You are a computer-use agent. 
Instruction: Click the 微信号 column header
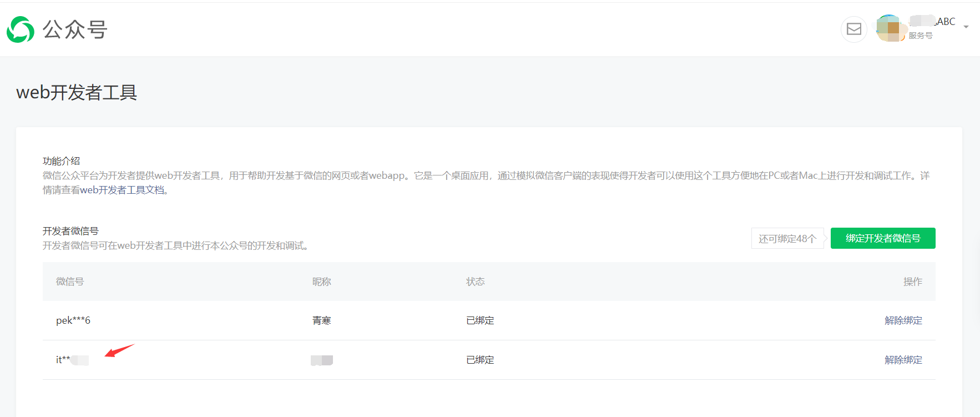tap(70, 282)
